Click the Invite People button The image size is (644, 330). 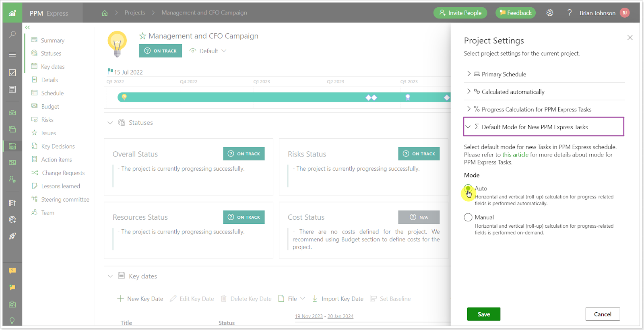click(x=460, y=13)
